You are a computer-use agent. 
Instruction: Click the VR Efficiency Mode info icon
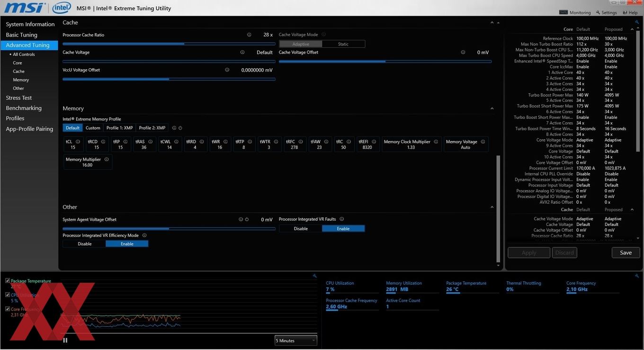click(x=144, y=235)
